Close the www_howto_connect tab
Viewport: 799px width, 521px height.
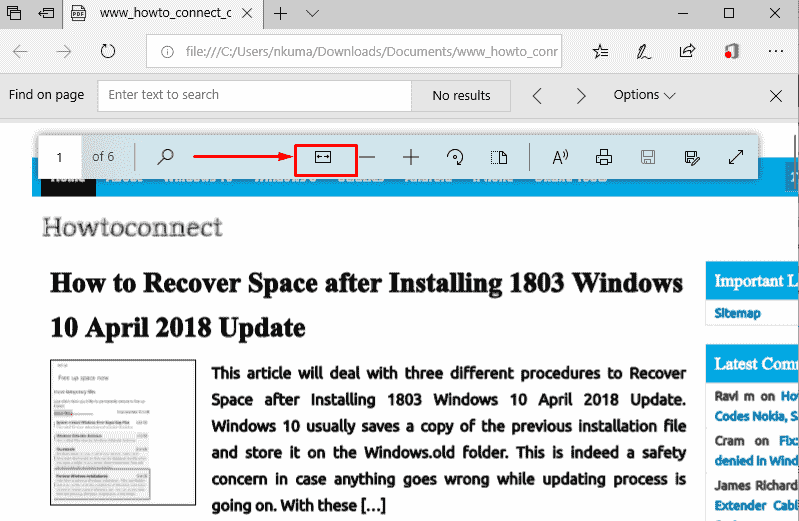pyautogui.click(x=247, y=13)
